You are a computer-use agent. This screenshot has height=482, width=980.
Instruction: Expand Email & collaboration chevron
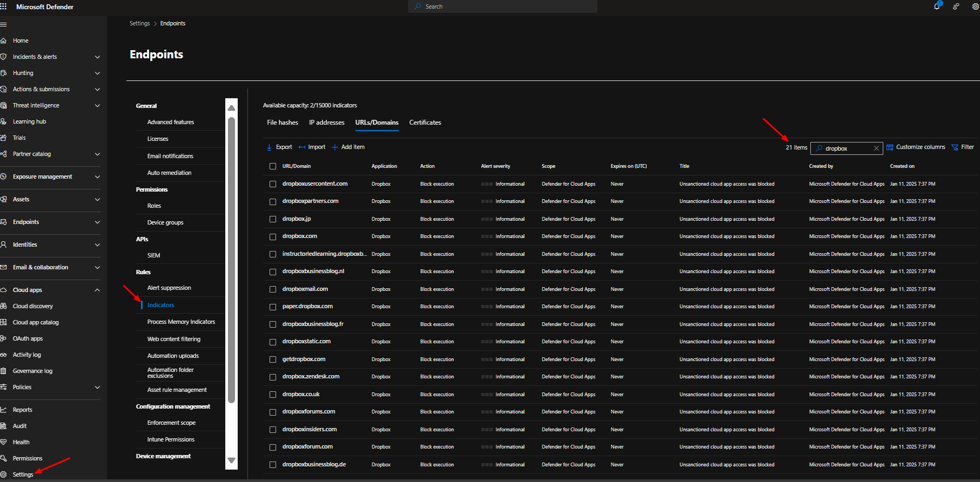tap(97, 267)
